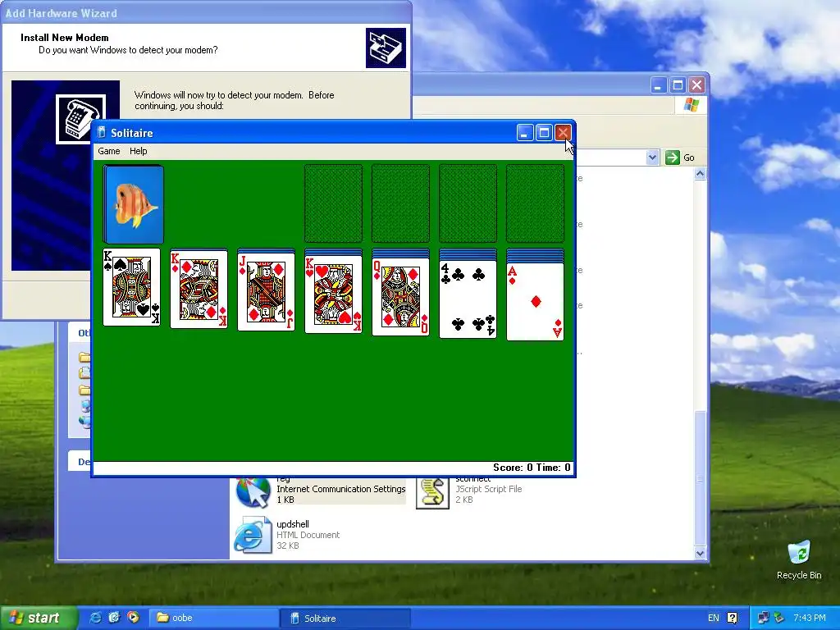Image resolution: width=840 pixels, height=630 pixels.
Task: Select the sconnect JScript file icon
Action: pyautogui.click(x=432, y=492)
